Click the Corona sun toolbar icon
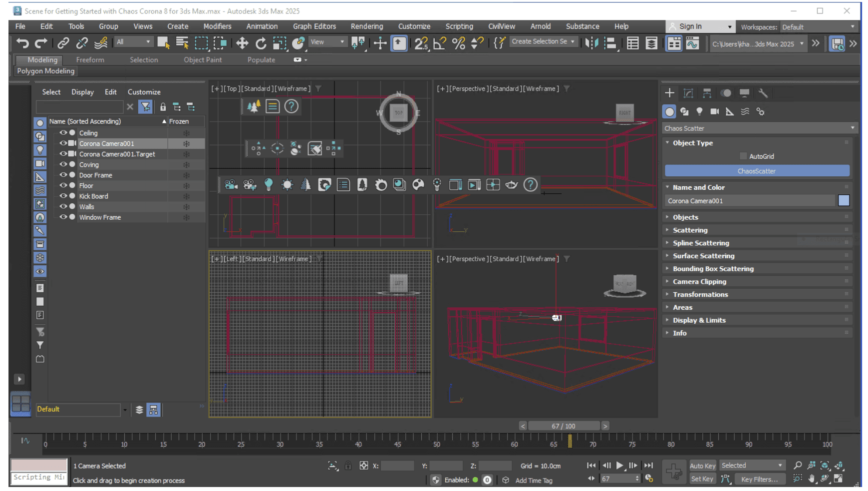The height and width of the screenshot is (491, 868). pyautogui.click(x=287, y=185)
